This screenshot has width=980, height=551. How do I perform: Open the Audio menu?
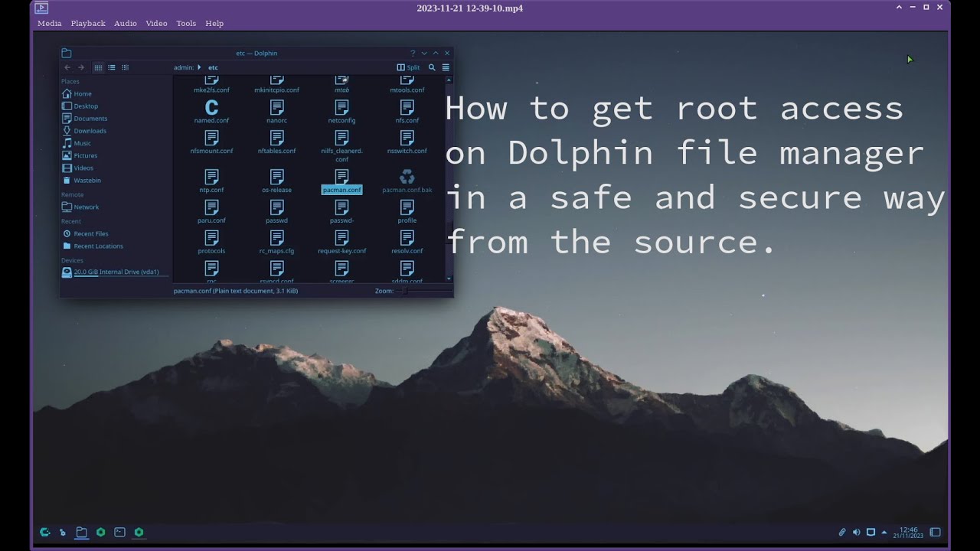click(x=126, y=23)
